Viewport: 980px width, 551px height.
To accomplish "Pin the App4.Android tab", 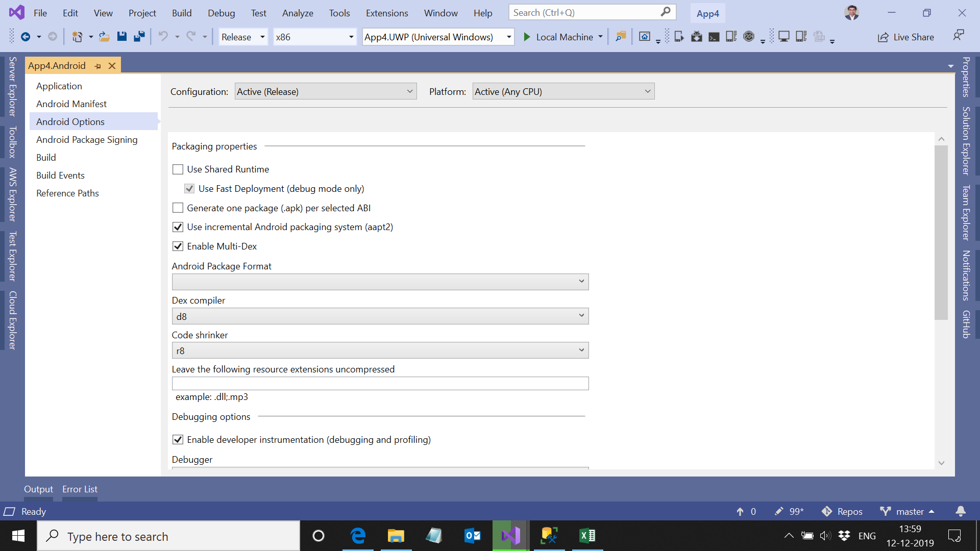I will click(98, 66).
